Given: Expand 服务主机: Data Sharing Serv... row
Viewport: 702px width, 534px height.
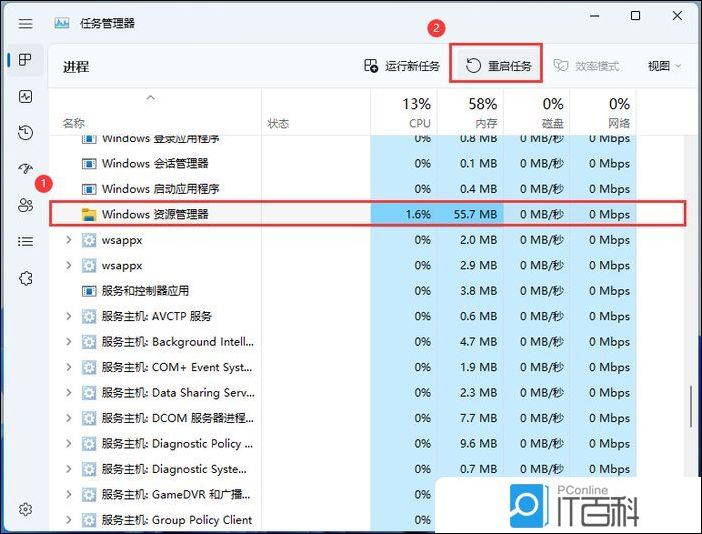Looking at the screenshot, I should click(68, 393).
